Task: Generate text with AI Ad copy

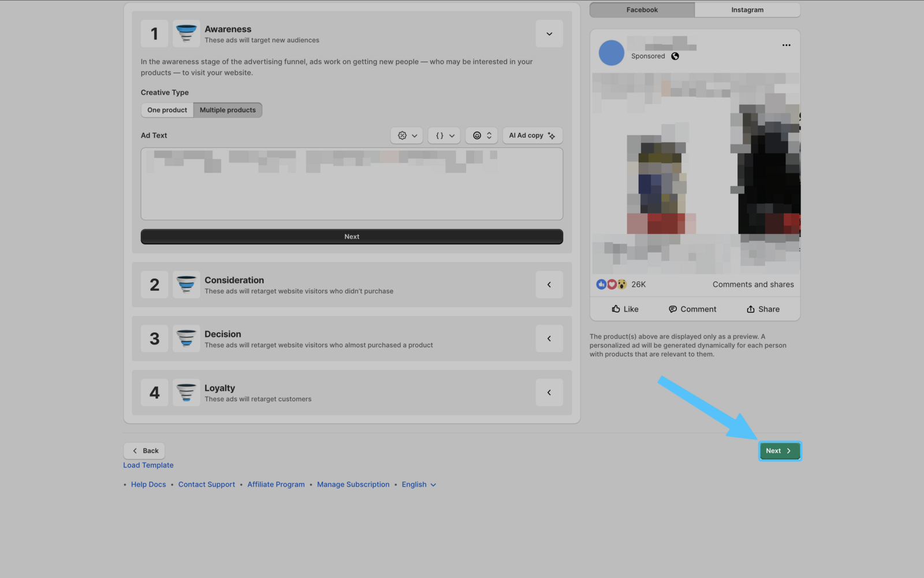Action: pyautogui.click(x=532, y=135)
